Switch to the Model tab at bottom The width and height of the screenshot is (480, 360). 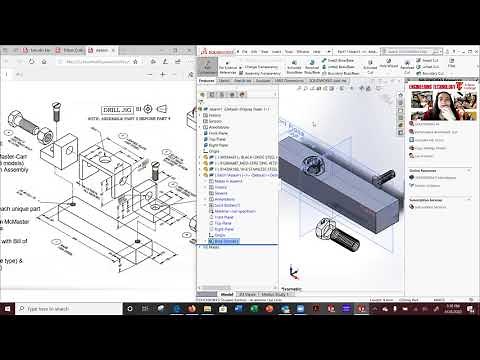point(227,294)
